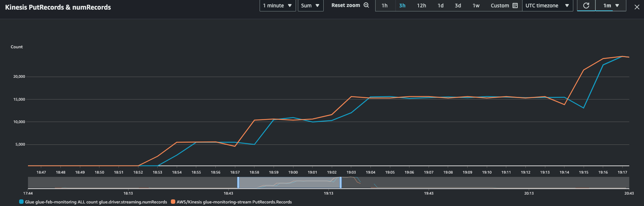Screen dimensions: 644x206
Task: Open the 1 minute period dropdown
Action: [x=277, y=6]
